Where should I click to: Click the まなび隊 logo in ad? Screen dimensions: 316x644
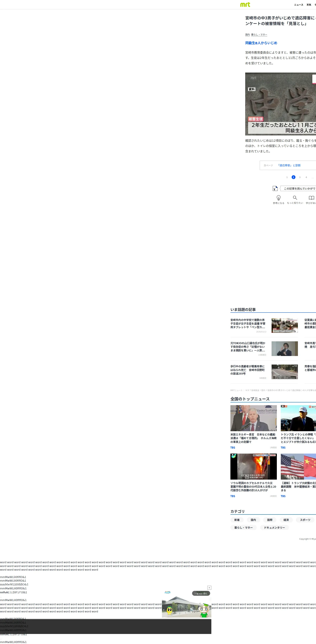pyautogui.click(x=167, y=592)
